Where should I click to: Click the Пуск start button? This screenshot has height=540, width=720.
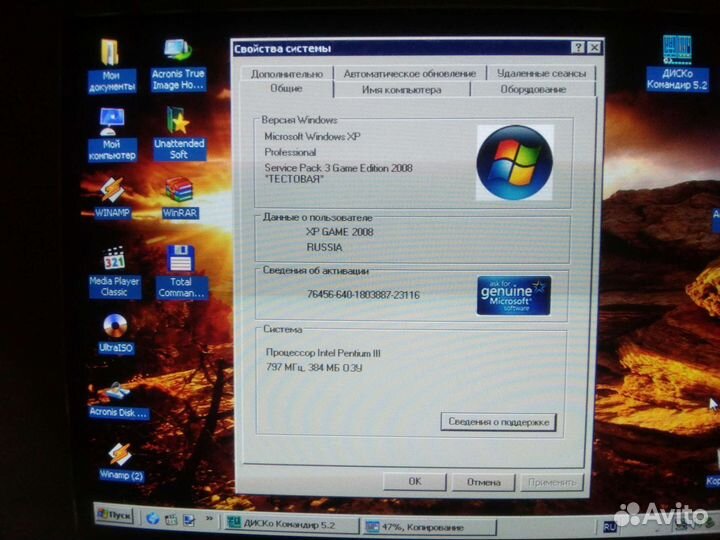(114, 514)
